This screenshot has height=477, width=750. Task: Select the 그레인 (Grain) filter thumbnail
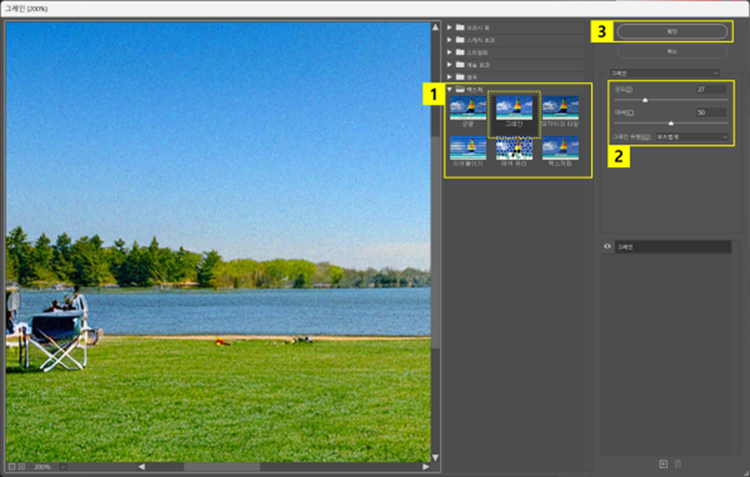(x=514, y=108)
